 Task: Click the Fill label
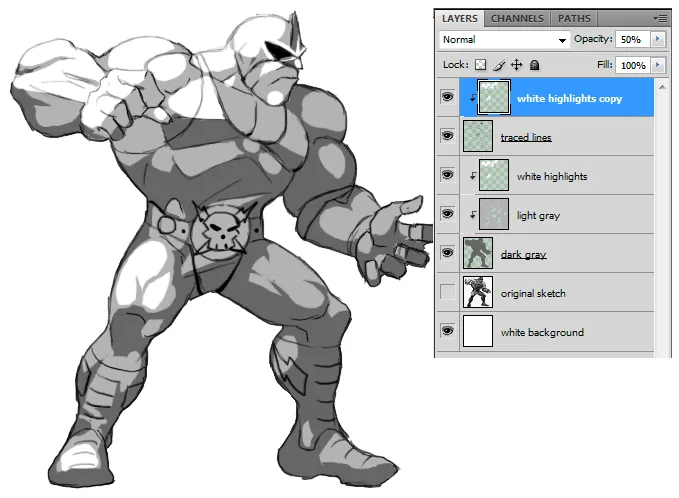point(605,65)
